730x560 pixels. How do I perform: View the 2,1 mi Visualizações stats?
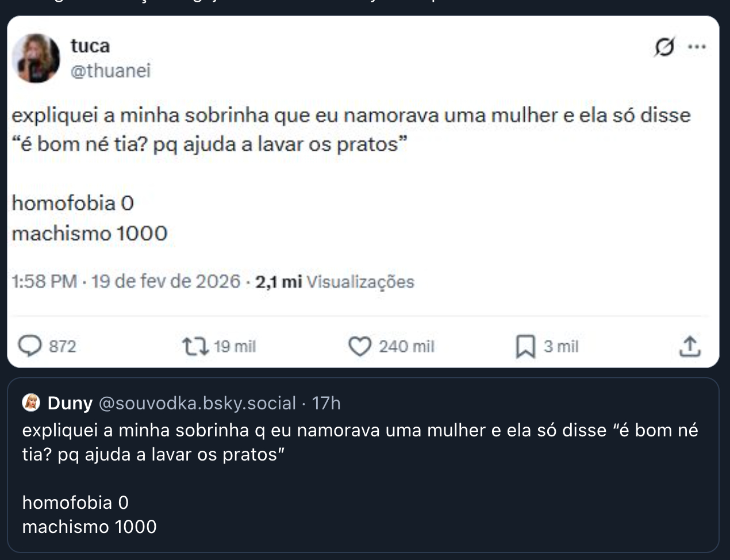click(x=335, y=282)
